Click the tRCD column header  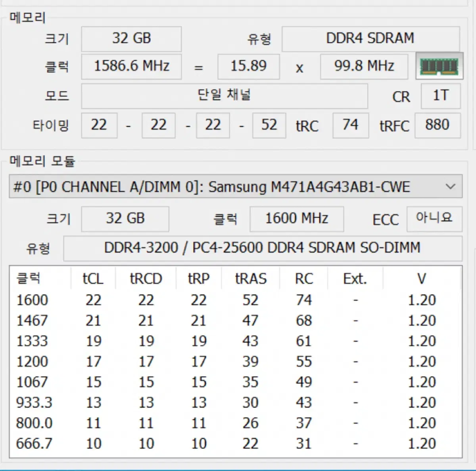(x=146, y=279)
